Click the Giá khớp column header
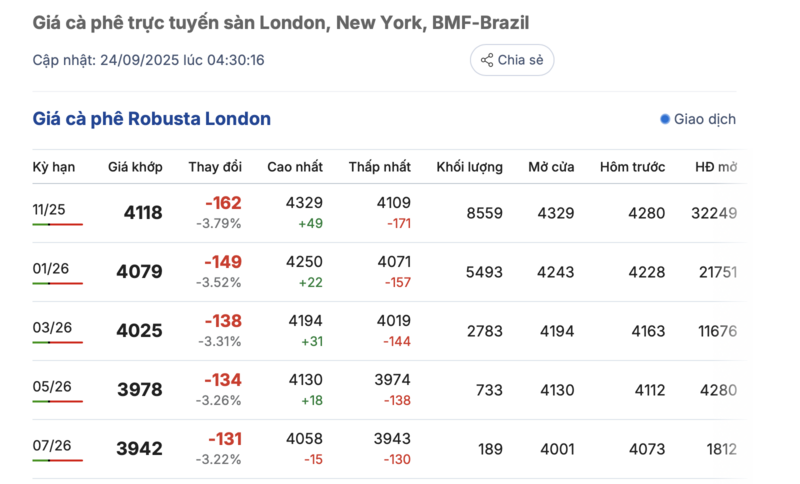 tap(135, 167)
